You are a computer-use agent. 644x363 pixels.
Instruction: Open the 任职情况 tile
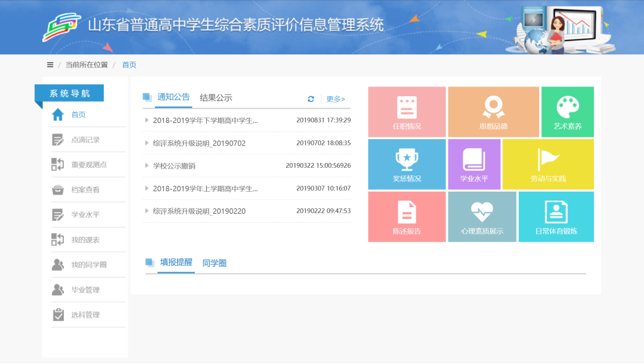(407, 112)
